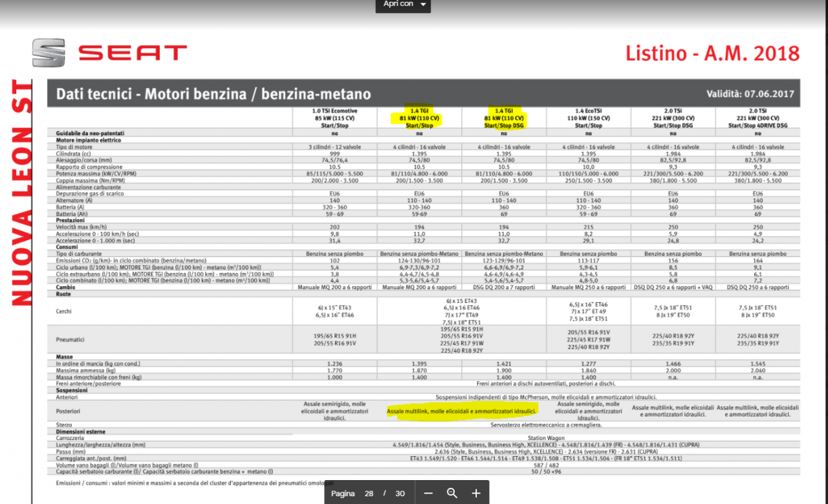The width and height of the screenshot is (828, 504).
Task: Click the "Listino - A.M. 2018" title
Action: (x=712, y=53)
